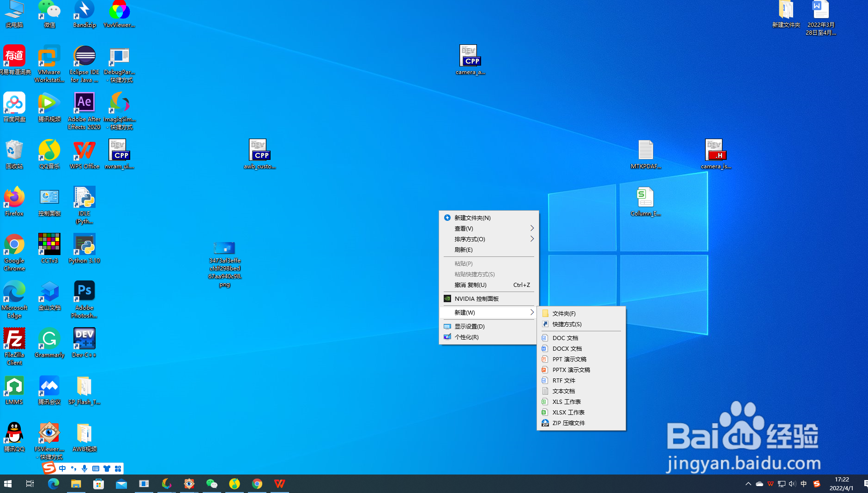Screen dimensions: 868x493
Task: Expand the 排序方式(O) submenu
Action: point(488,239)
